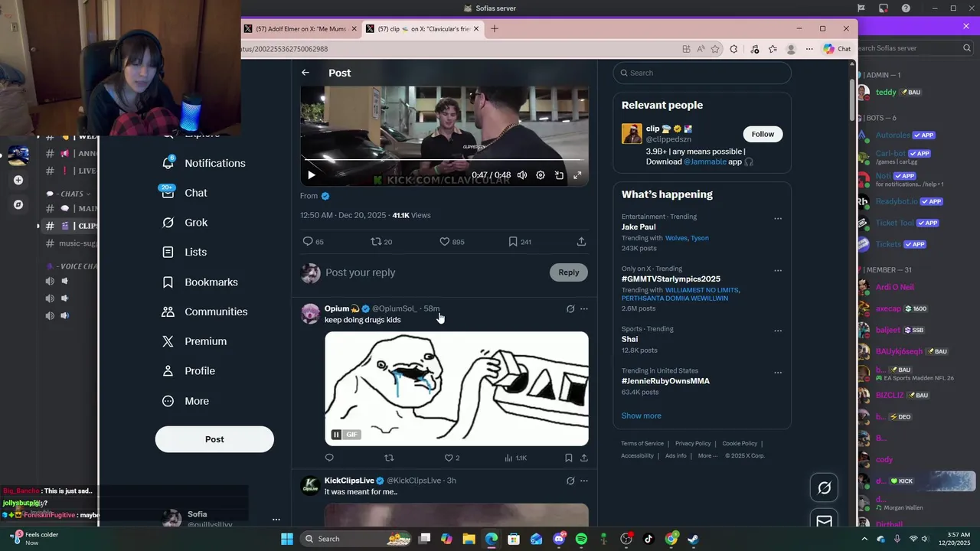Viewport: 980px width, 551px height.
Task: Open Chat in X sidebar
Action: [x=185, y=193]
